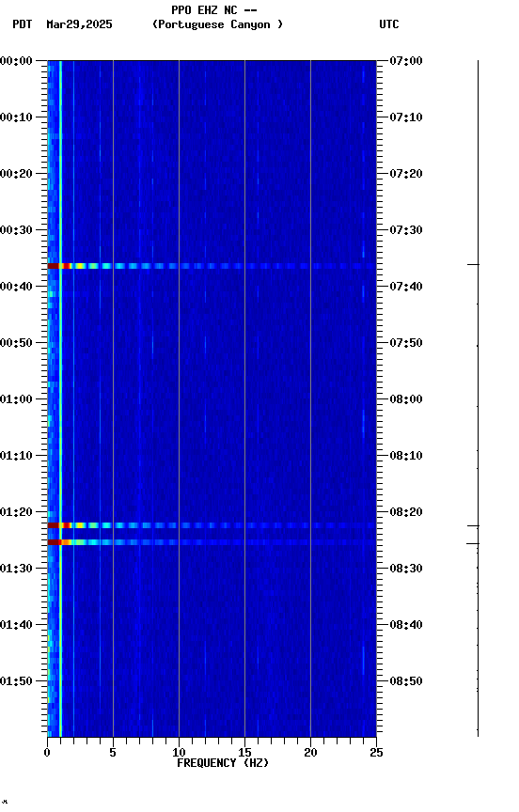Click the 01:20 PDT time label
The width and height of the screenshot is (519, 812).
tap(16, 512)
